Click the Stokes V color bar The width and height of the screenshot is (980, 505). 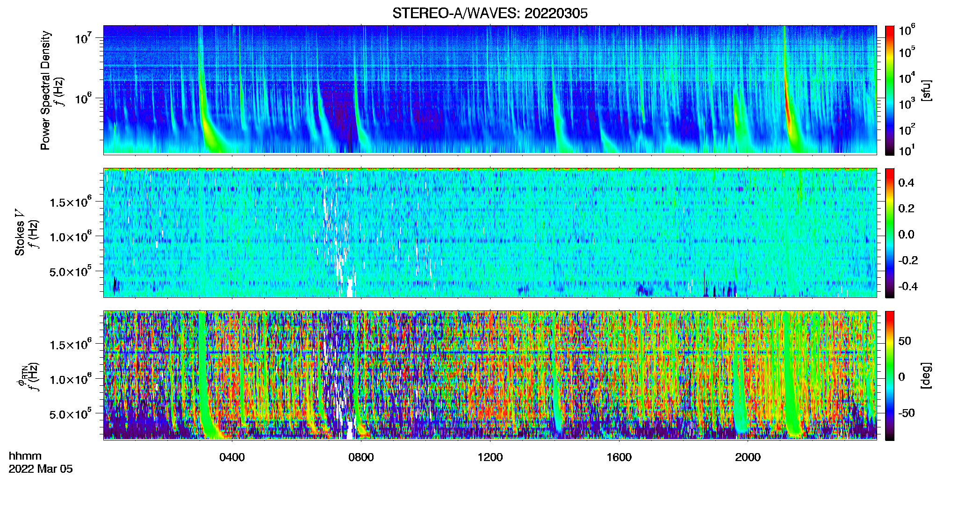[889, 233]
